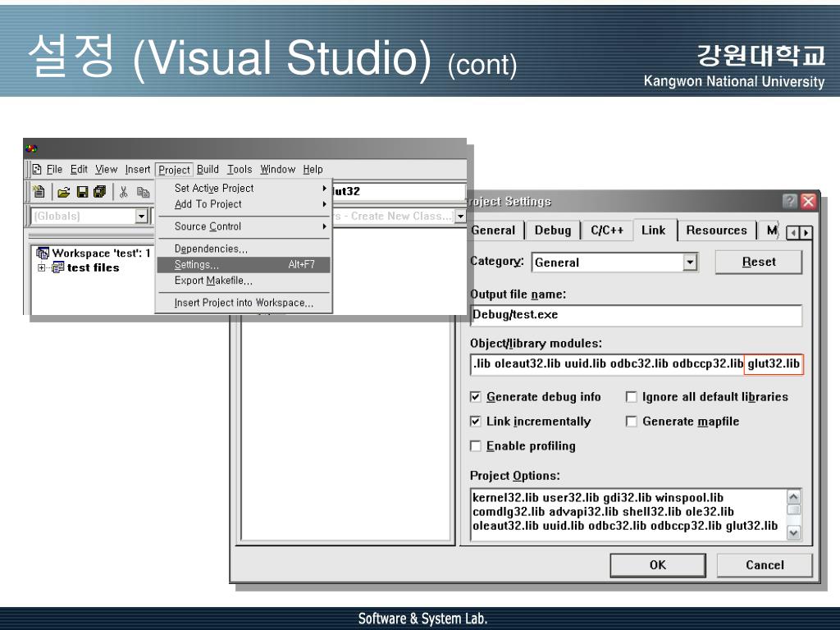Enable the Generate mapfile checkbox

click(632, 422)
